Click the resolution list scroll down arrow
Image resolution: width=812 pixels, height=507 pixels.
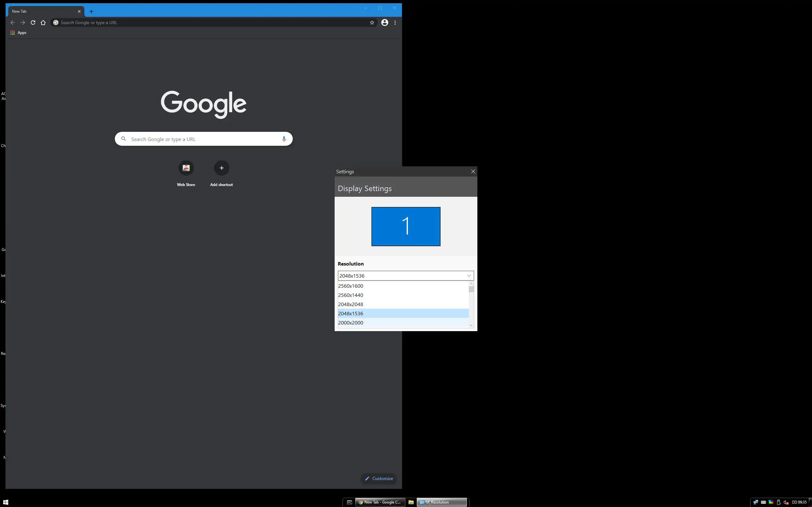point(471,325)
